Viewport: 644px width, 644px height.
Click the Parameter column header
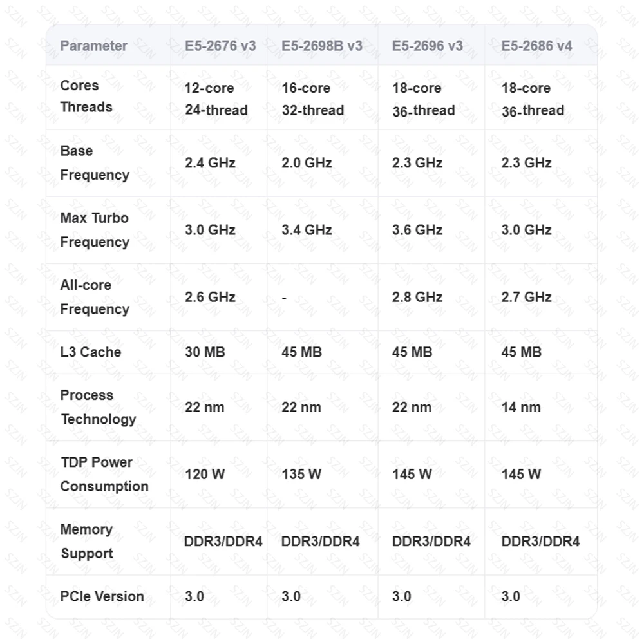[93, 46]
